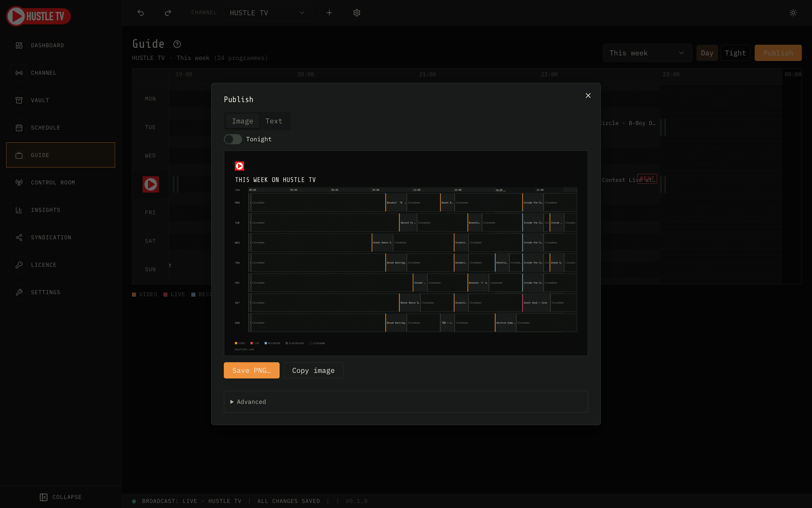The height and width of the screenshot is (508, 812).
Task: Open the Vault archive
Action: click(60, 100)
